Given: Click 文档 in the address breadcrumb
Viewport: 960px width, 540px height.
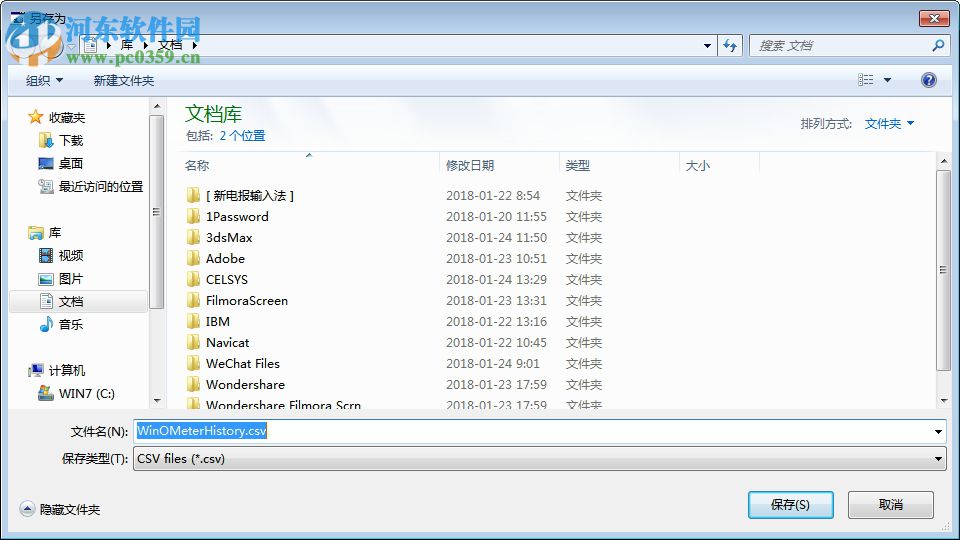Looking at the screenshot, I should pyautogui.click(x=170, y=45).
